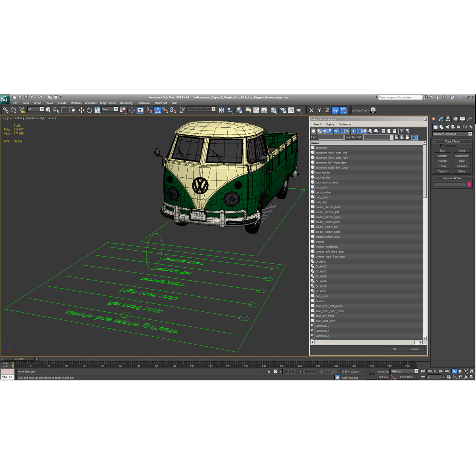
Task: Toggle Display Geometry filter in Select From Scene
Action: [313, 131]
